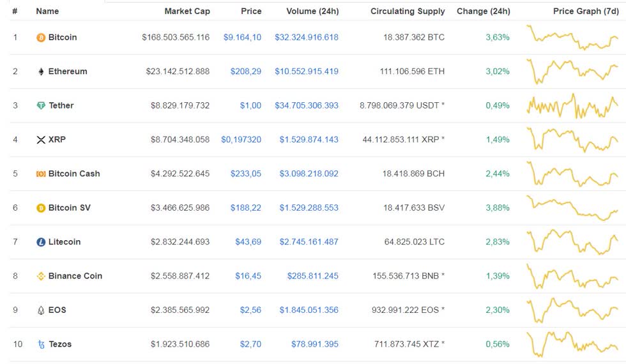This screenshot has height=364, width=626.
Task: Sort by Price column header
Action: (251, 11)
